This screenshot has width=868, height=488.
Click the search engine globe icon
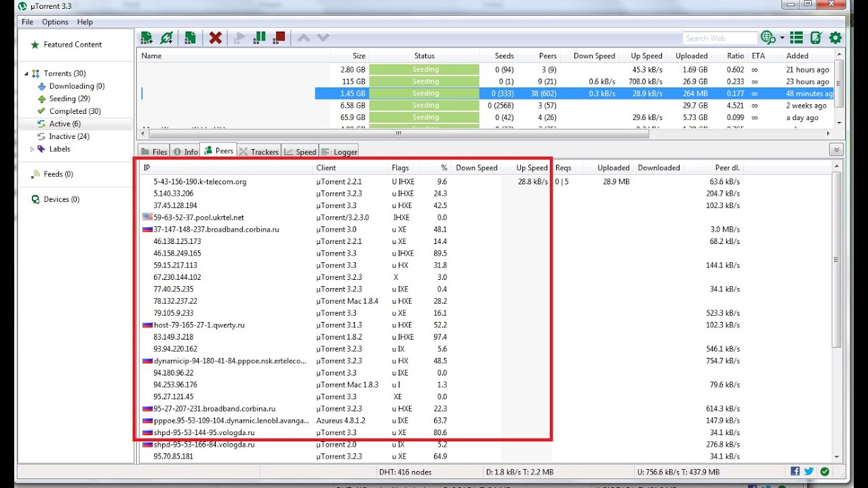point(768,38)
